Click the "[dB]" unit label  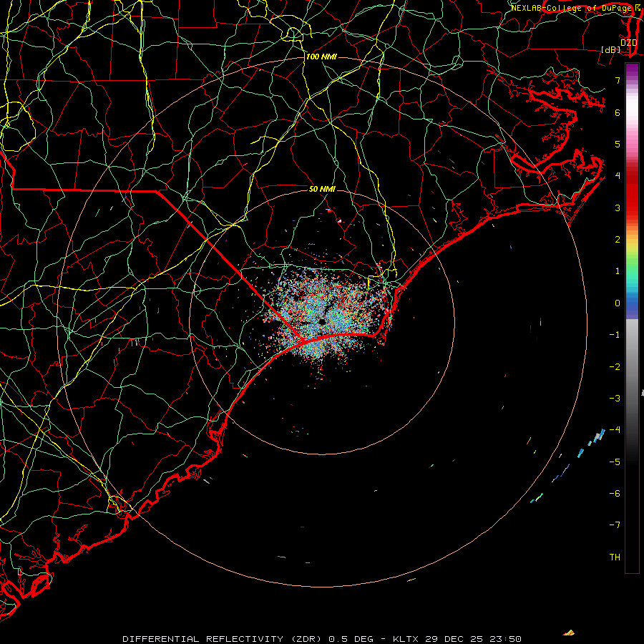tap(611, 49)
